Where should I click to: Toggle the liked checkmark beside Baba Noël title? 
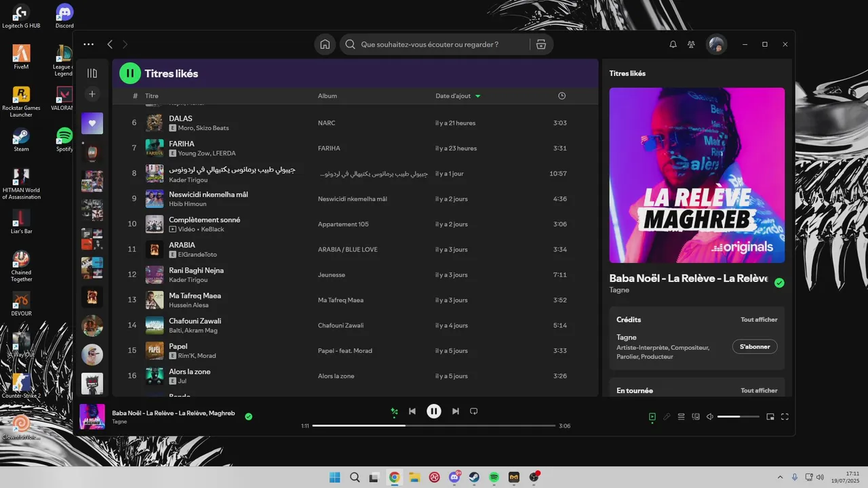click(779, 283)
